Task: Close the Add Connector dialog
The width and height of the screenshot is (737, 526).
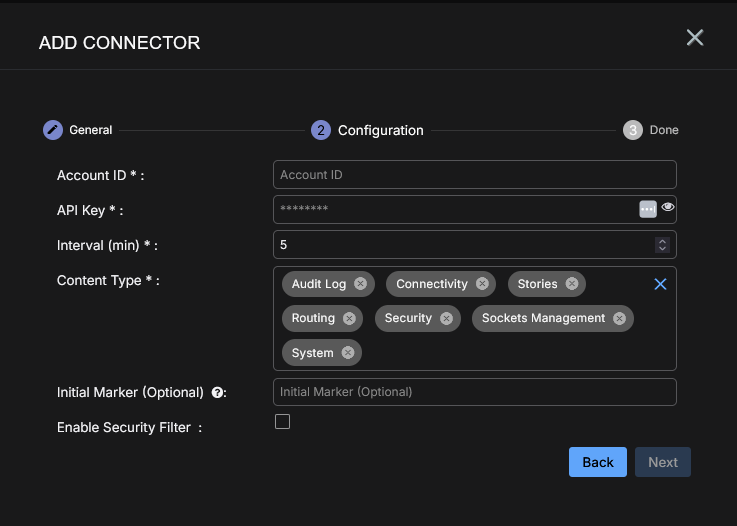Action: tap(695, 38)
